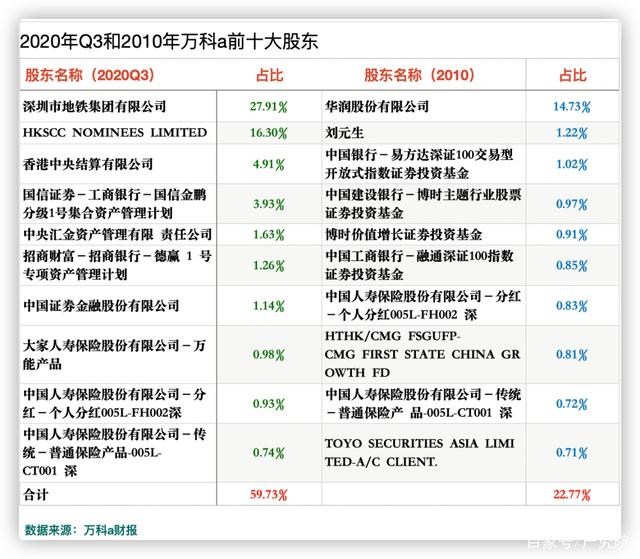Click 招商财富－招商银行－德赢1号 cell

click(117, 265)
